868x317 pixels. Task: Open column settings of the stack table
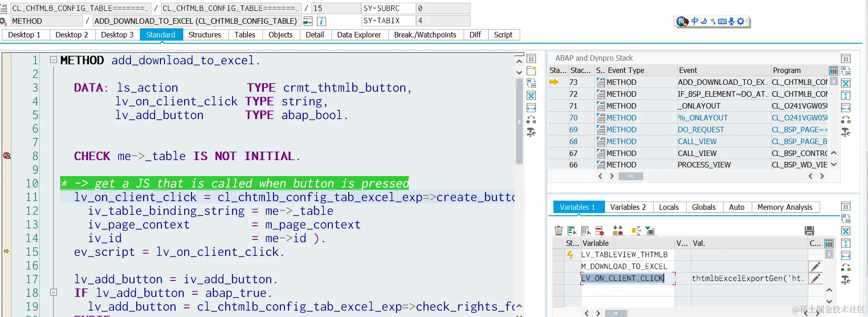833,70
